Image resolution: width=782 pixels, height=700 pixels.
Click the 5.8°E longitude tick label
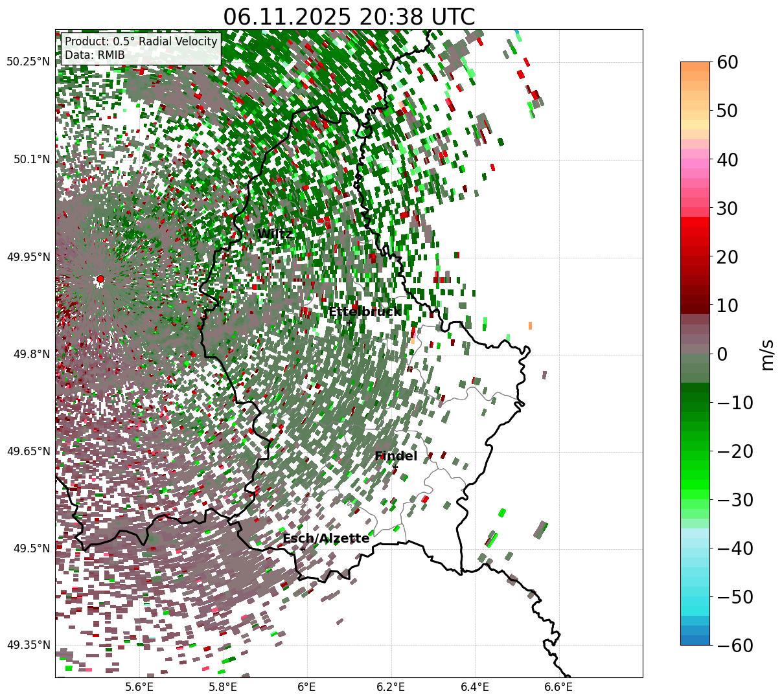223,687
